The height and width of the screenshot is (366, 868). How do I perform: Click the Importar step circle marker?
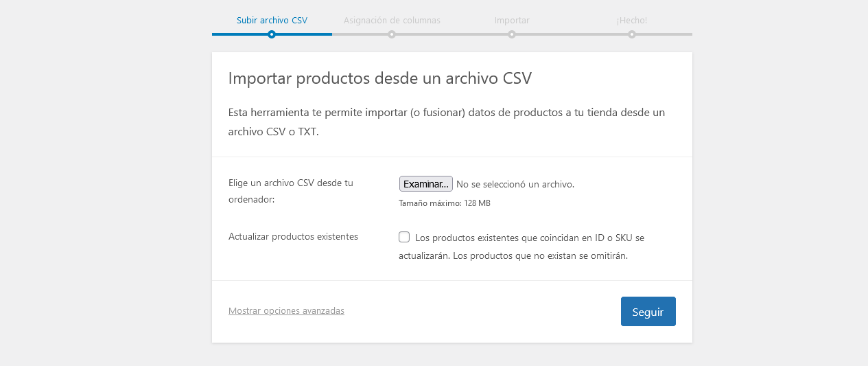(512, 34)
